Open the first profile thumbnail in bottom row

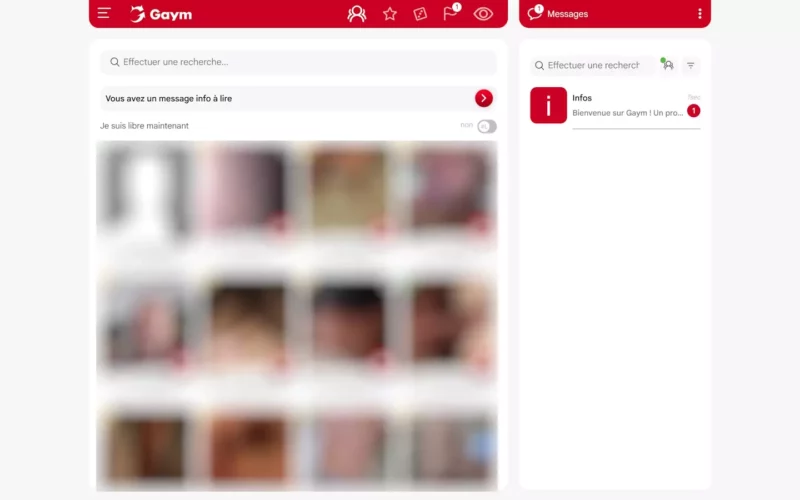[146, 449]
